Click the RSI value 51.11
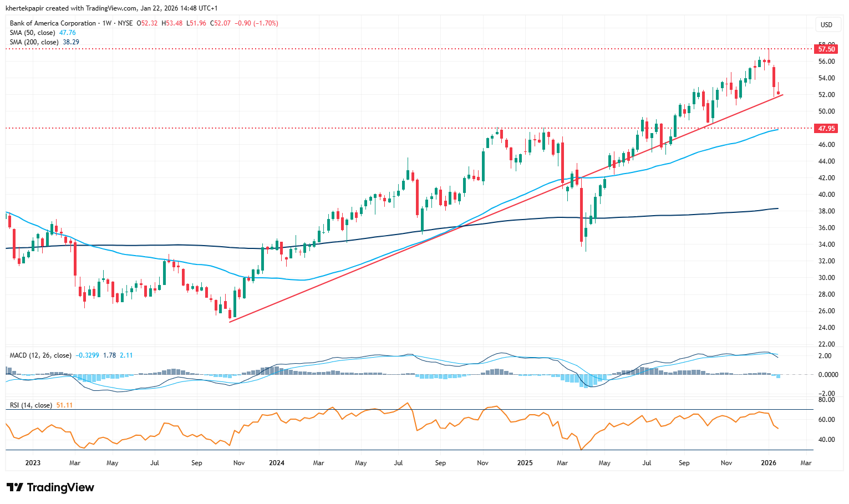This screenshot has width=849, height=504. (x=64, y=405)
